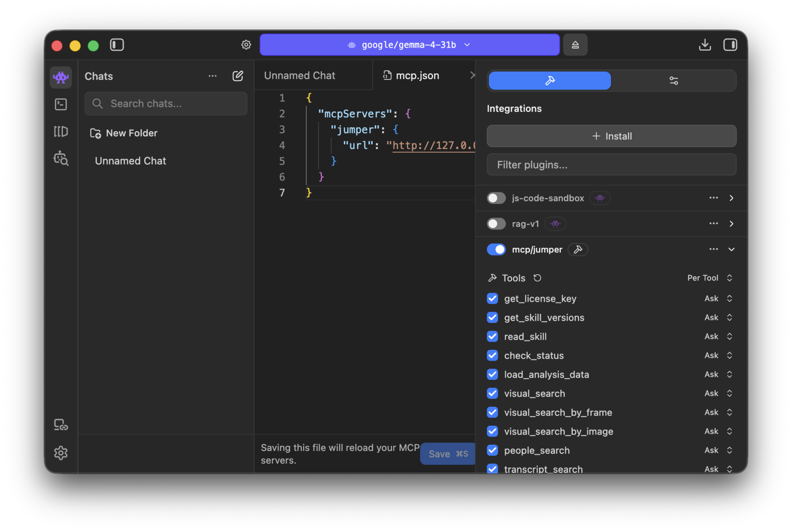Switch to the model parameters sliders tab
This screenshot has height=532, width=792.
point(674,81)
